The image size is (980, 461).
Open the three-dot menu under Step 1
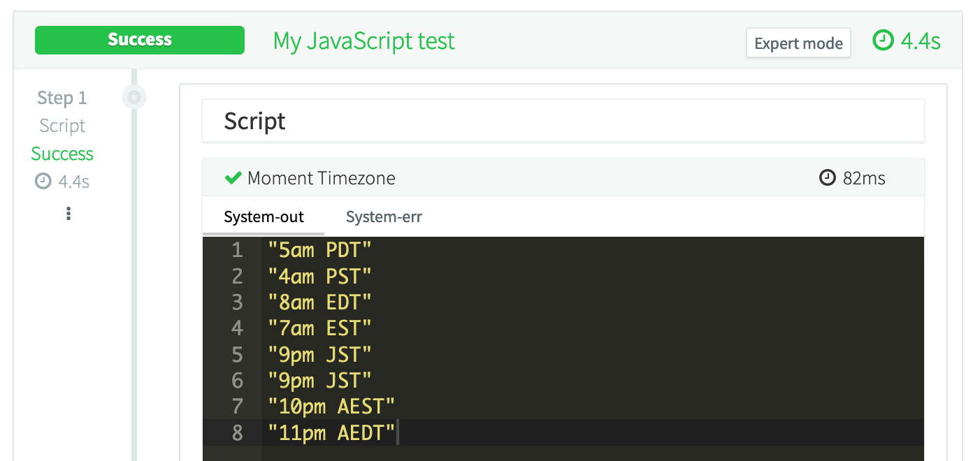[x=68, y=214]
